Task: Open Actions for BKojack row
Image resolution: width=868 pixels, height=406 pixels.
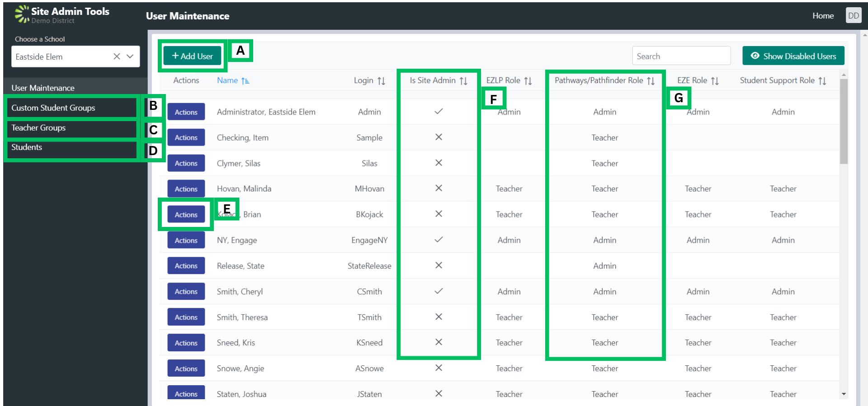Action: click(x=186, y=214)
